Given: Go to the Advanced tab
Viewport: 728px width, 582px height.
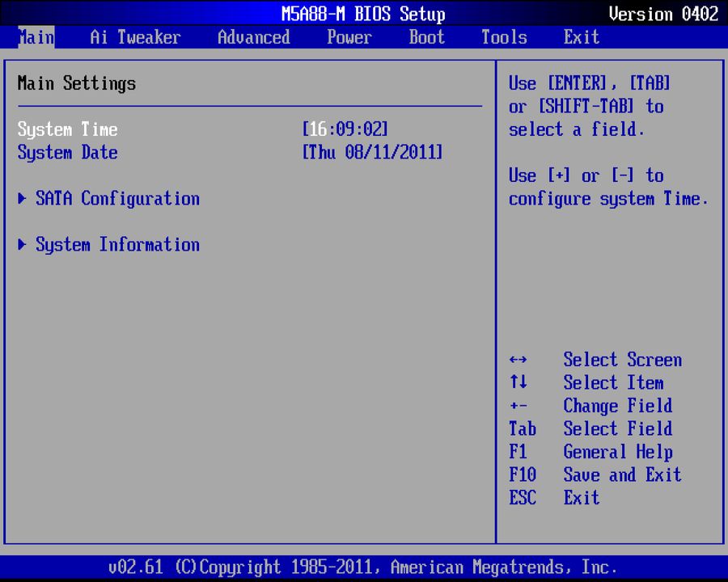Looking at the screenshot, I should point(253,37).
